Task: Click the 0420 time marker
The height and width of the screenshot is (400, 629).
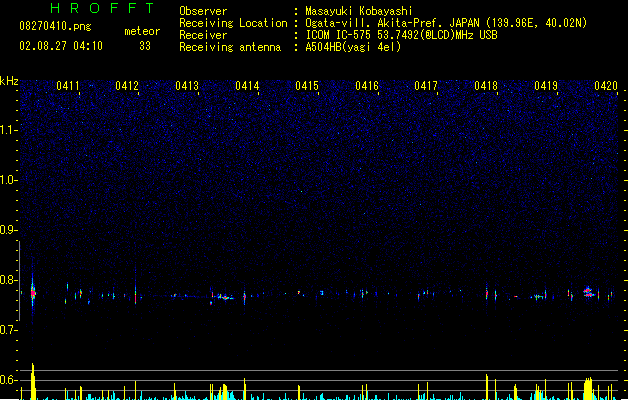Action: [606, 86]
